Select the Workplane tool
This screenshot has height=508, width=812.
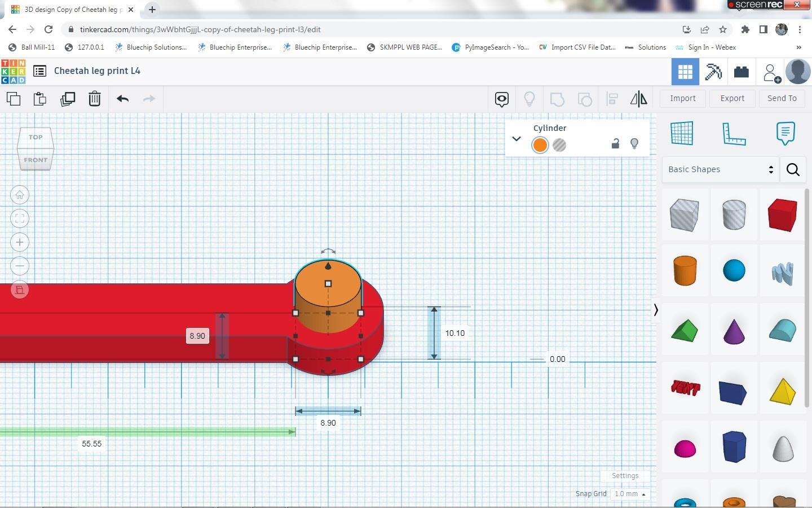(x=682, y=133)
